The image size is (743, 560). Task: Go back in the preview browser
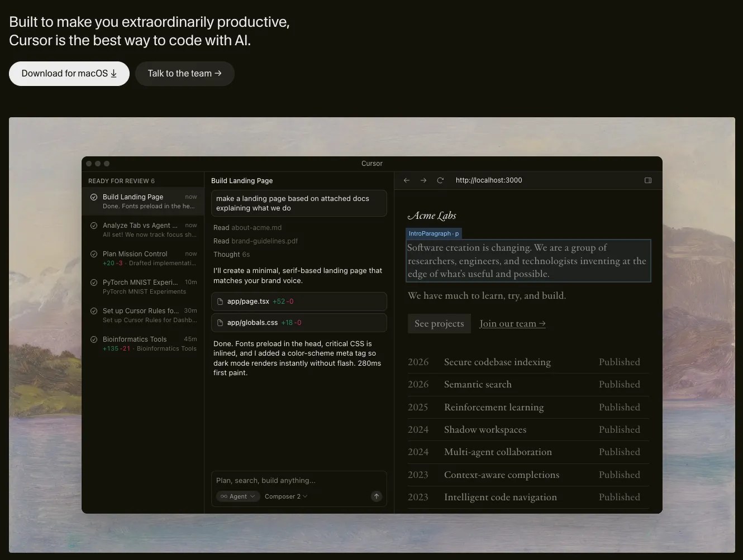(x=407, y=180)
